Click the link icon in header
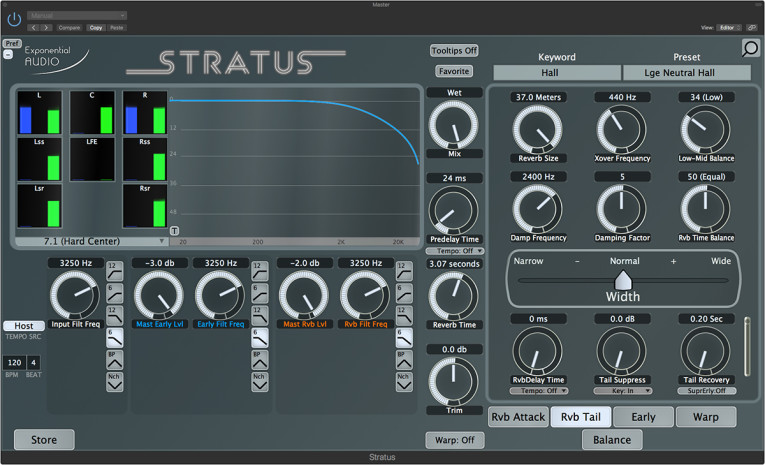This screenshot has height=465, width=765. pyautogui.click(x=752, y=28)
